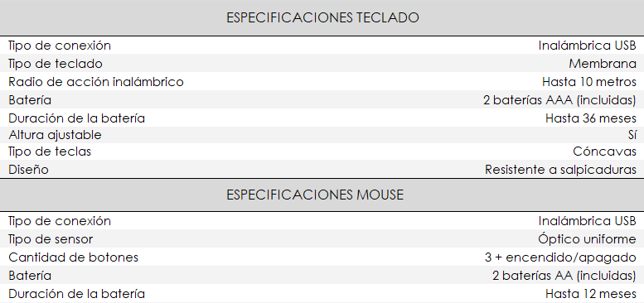
Task: Click the Resistente a salpicaduras value
Action: (x=560, y=170)
